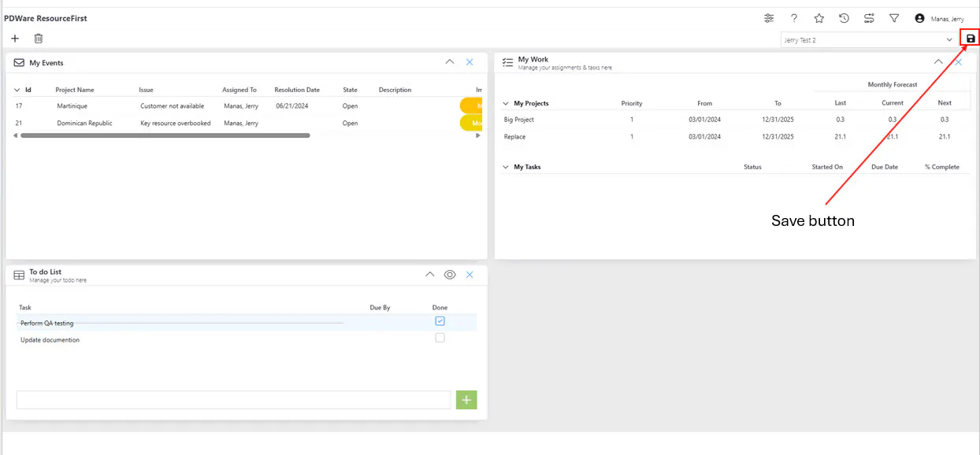
Task: Click the My Events horizontal scrollbar
Action: click(165, 135)
